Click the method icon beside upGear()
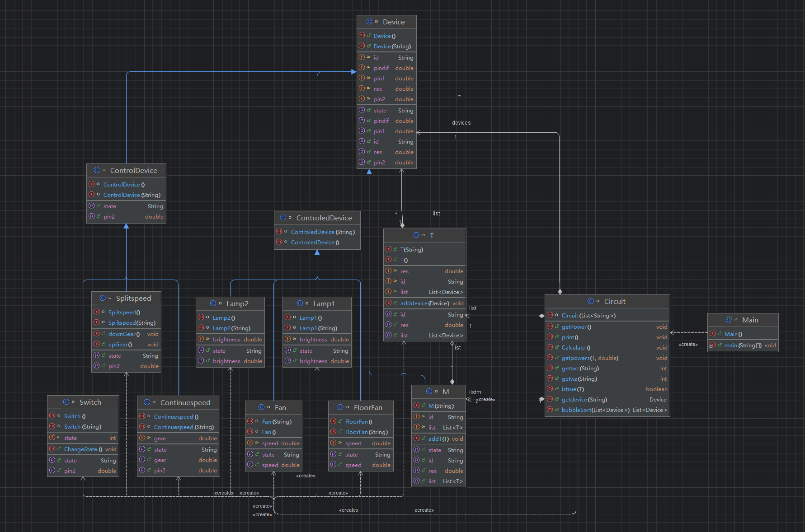This screenshot has height=532, width=805. pos(96,344)
